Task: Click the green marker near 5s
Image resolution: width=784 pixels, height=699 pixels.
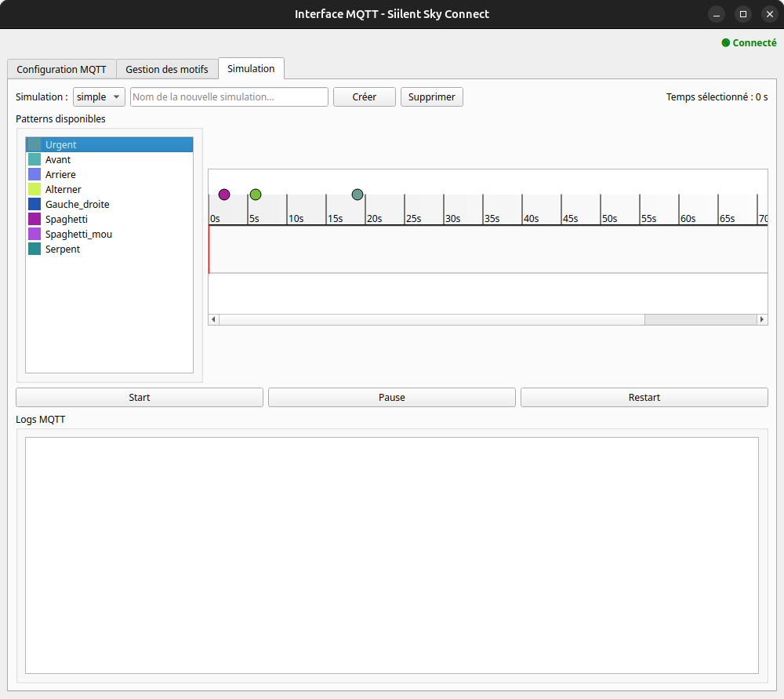Action: pos(256,195)
